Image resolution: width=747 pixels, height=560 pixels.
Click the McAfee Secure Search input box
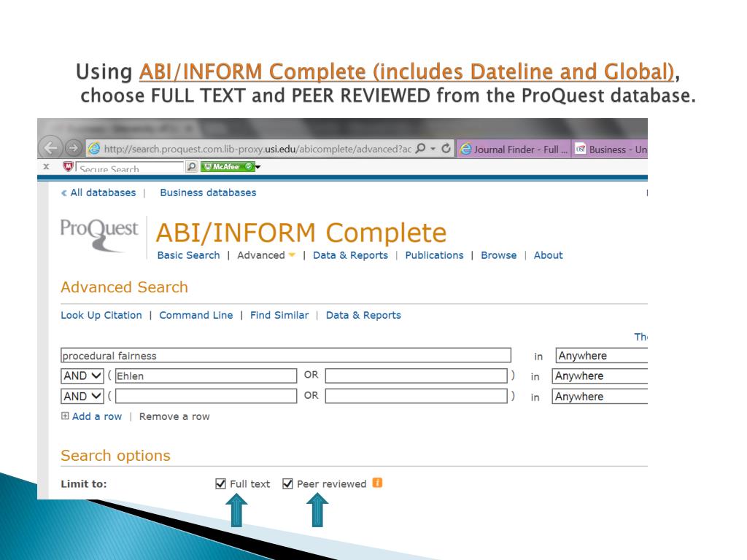click(x=129, y=167)
